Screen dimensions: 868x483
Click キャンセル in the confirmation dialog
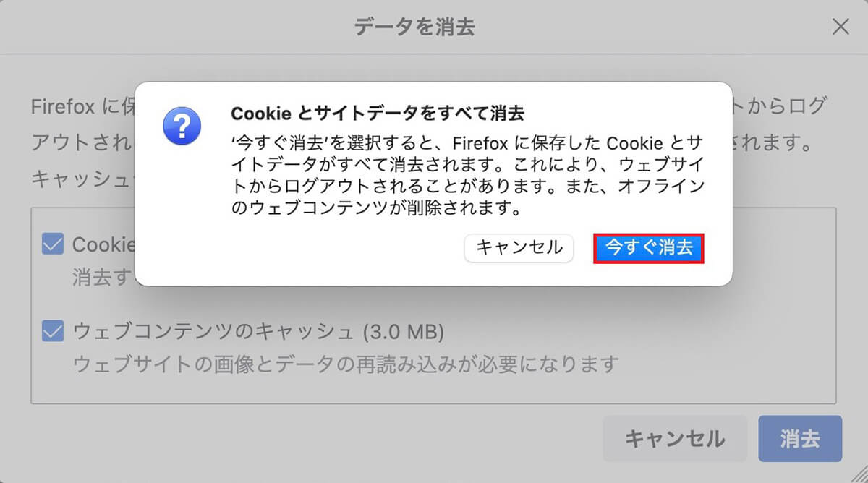519,247
